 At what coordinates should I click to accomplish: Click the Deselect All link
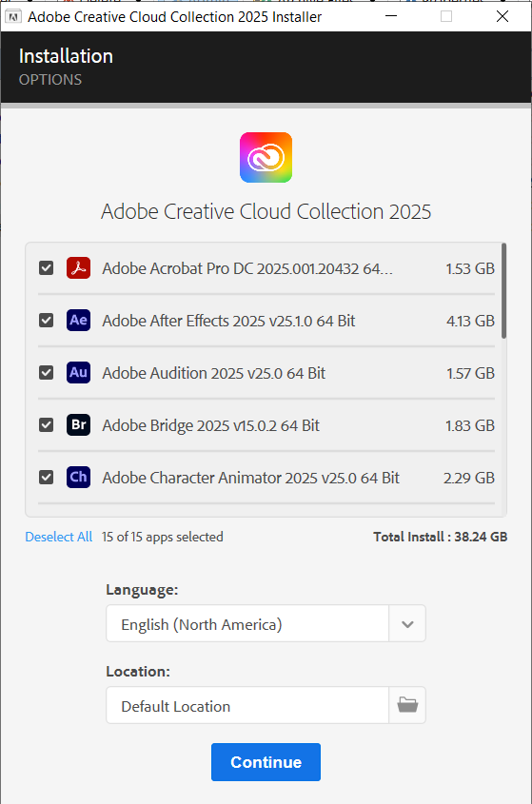(59, 537)
